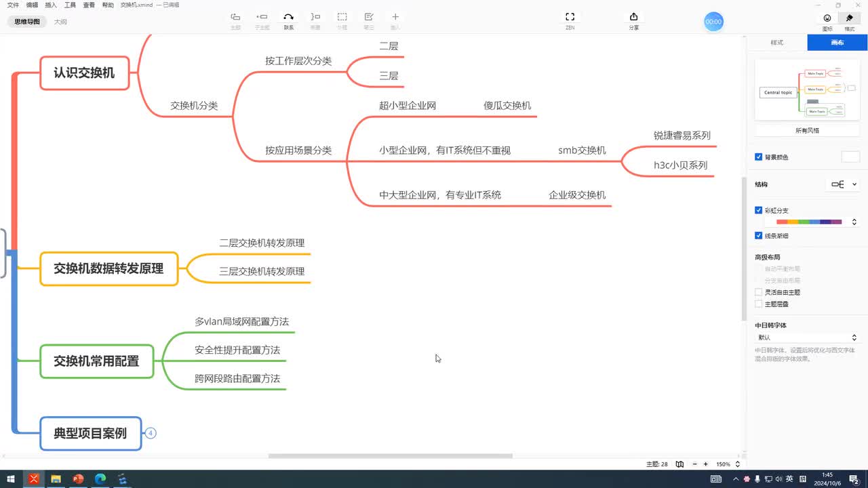Screen dimensions: 868x488
Task: Open the Insert (插入) menu
Action: [51, 5]
